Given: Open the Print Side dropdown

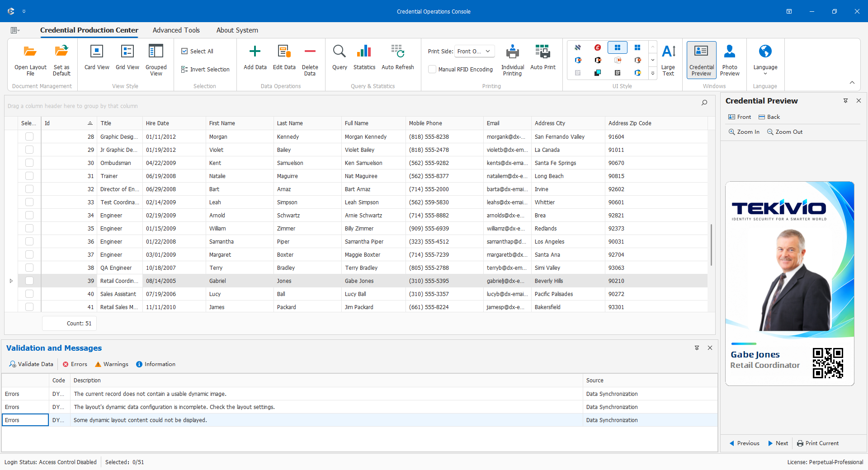Looking at the screenshot, I should (474, 51).
